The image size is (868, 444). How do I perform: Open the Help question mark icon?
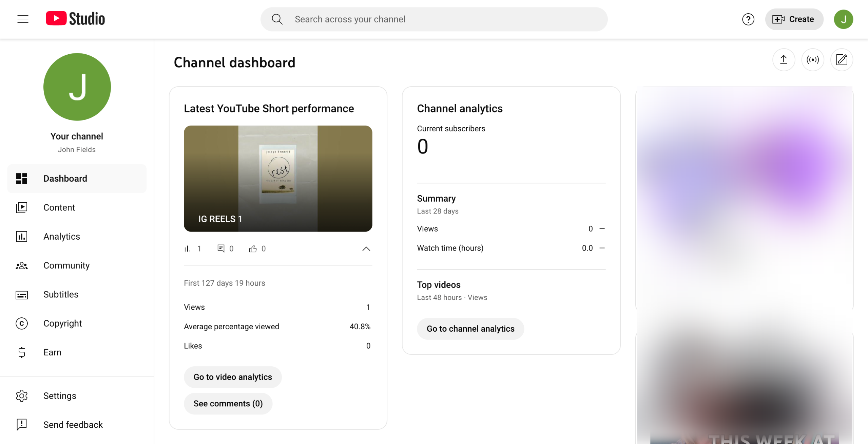[748, 19]
